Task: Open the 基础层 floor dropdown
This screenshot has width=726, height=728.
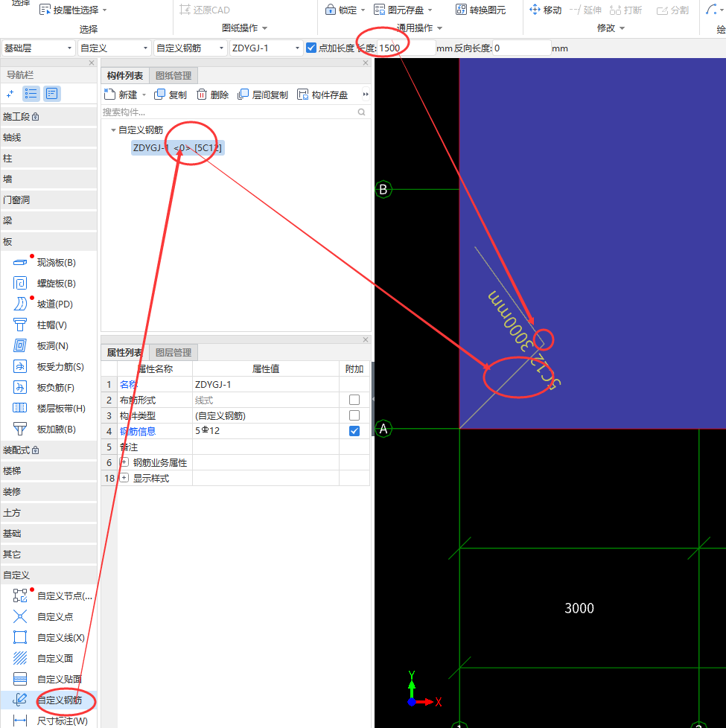Action: (38, 48)
